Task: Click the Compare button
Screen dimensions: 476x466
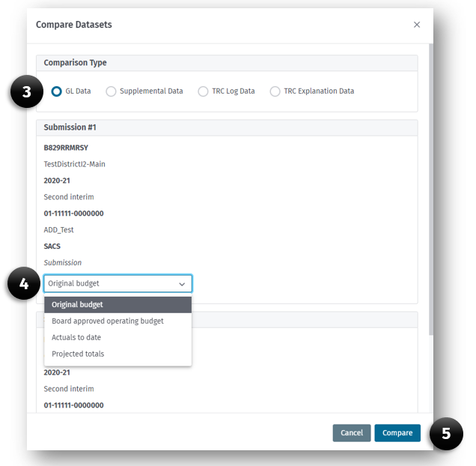Action: [397, 433]
